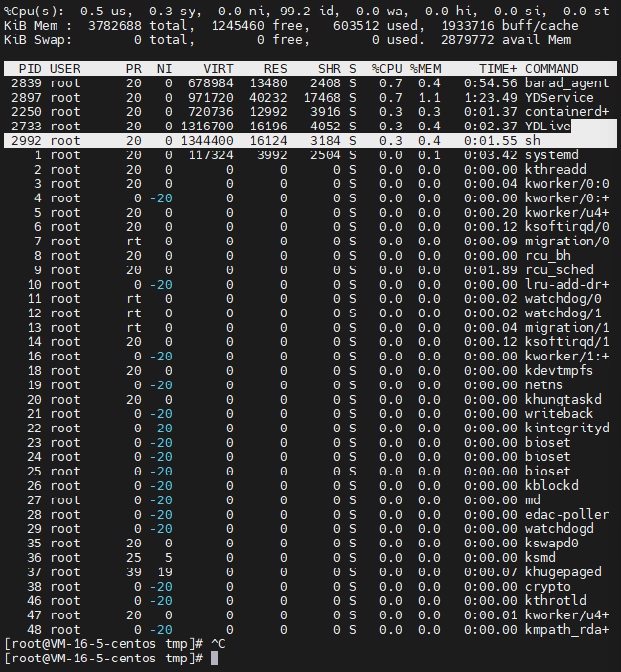Click the netns command
Screen dimensions: 621x672
544,384
